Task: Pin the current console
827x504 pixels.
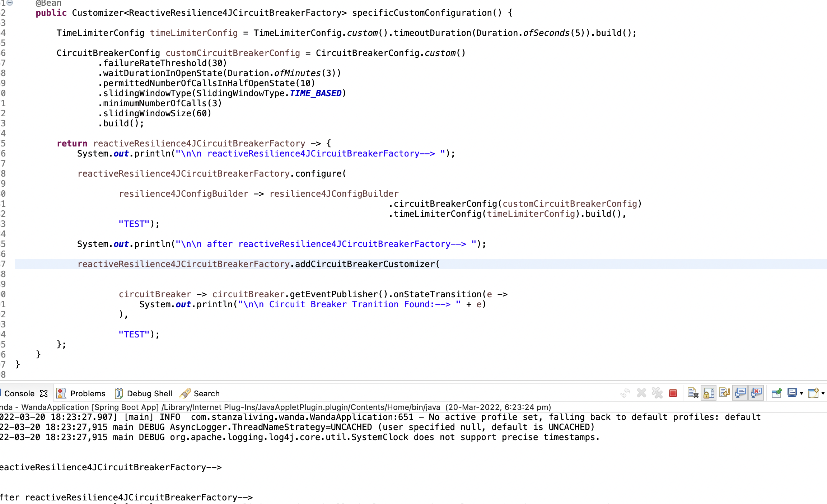Action: pyautogui.click(x=777, y=393)
